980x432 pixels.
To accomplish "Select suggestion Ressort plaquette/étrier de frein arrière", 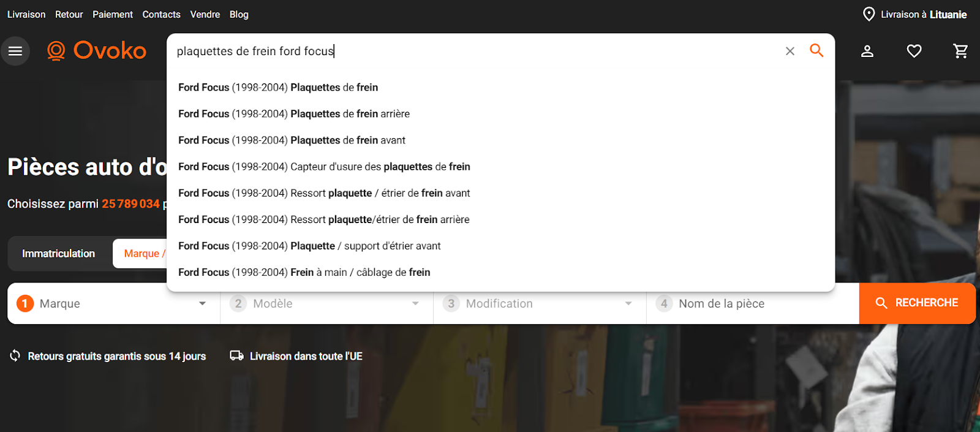I will (x=501, y=219).
